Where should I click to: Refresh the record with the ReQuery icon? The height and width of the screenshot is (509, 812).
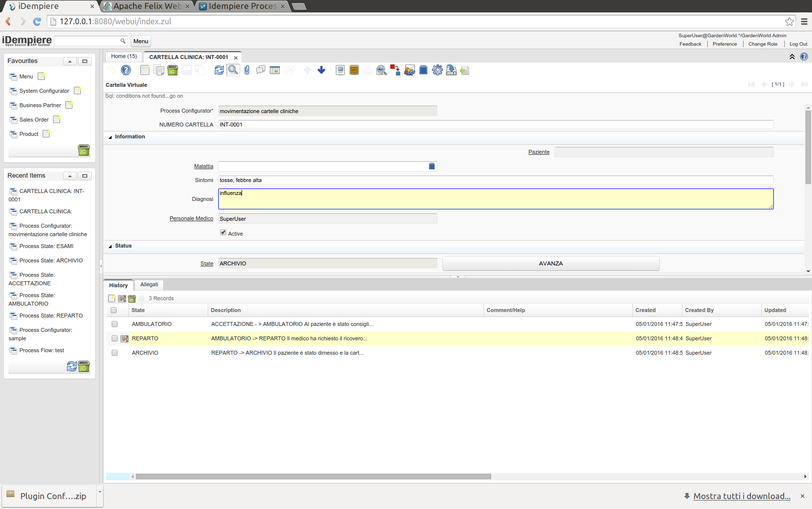219,70
